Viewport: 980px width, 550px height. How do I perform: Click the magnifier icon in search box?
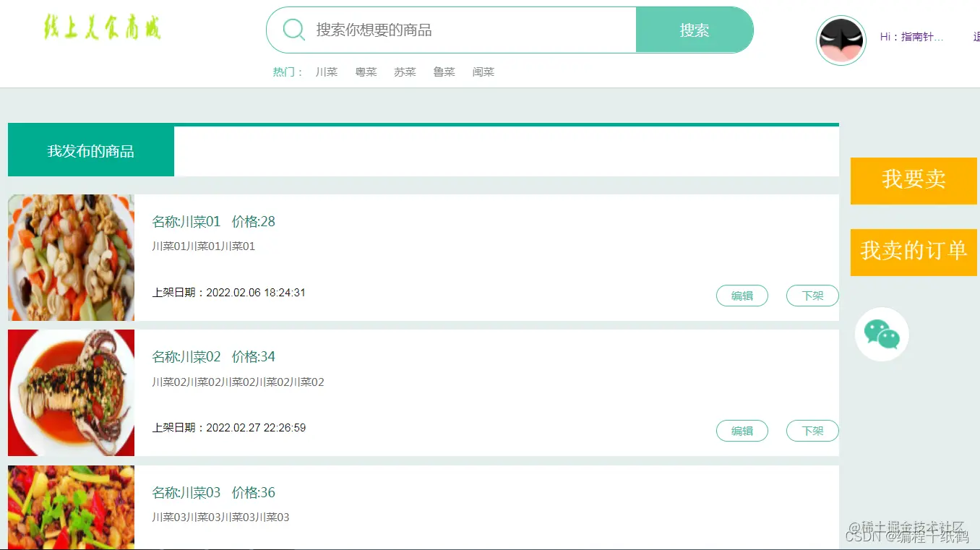[293, 30]
